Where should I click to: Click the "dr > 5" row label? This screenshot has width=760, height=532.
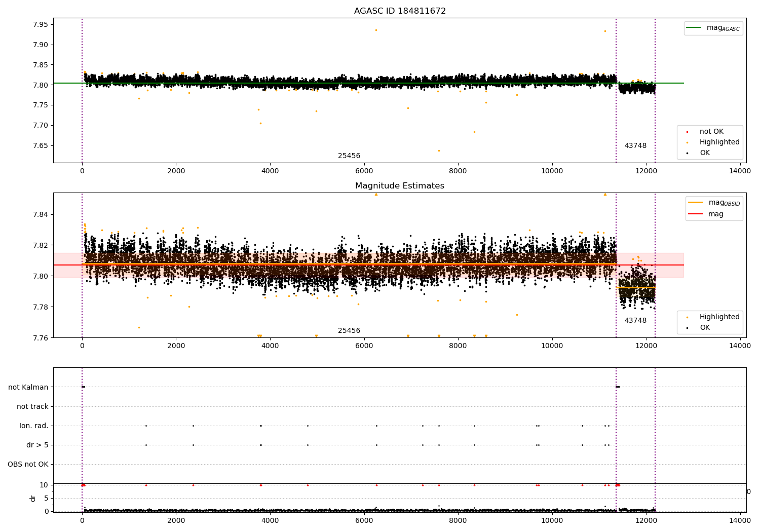coord(37,445)
